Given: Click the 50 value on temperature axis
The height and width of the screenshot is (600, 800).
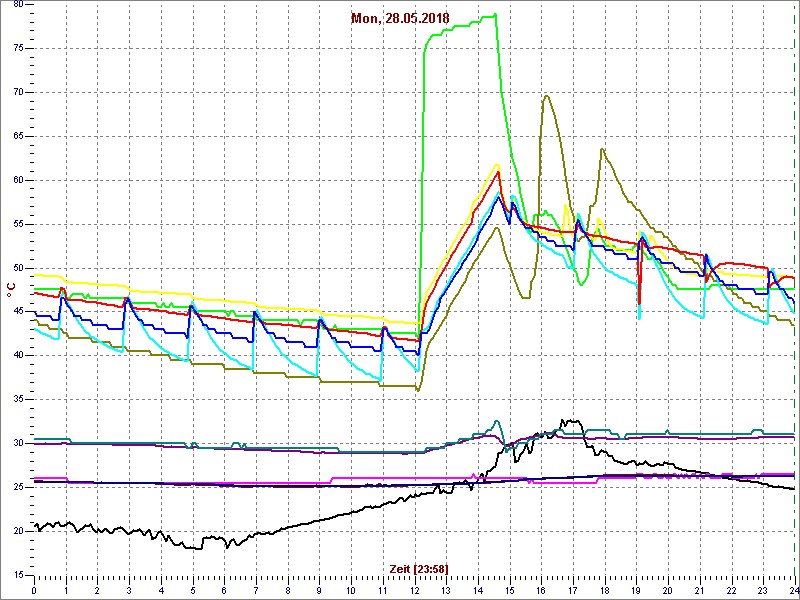Looking at the screenshot, I should 17,268.
